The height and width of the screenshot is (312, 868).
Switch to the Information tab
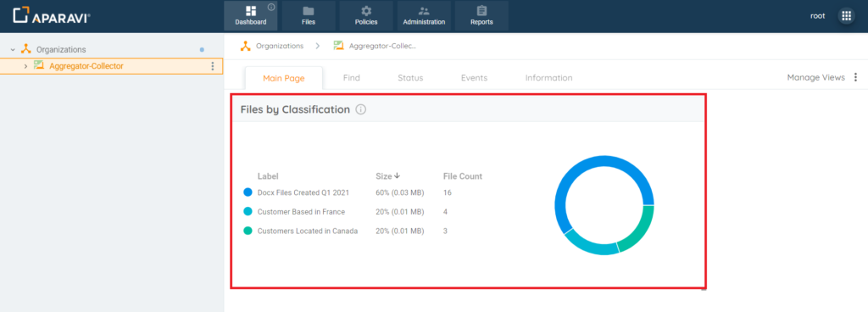tap(548, 78)
